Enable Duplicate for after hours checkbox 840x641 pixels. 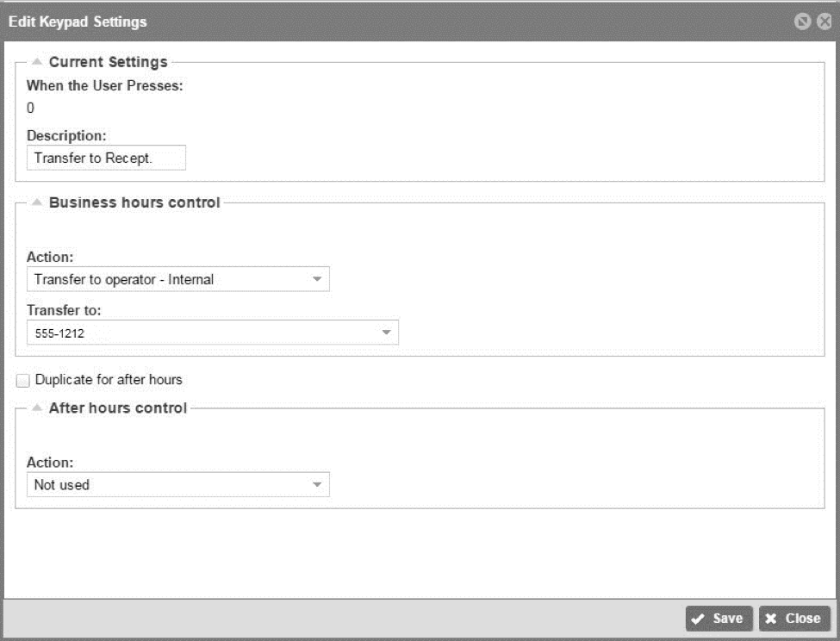[x=22, y=380]
